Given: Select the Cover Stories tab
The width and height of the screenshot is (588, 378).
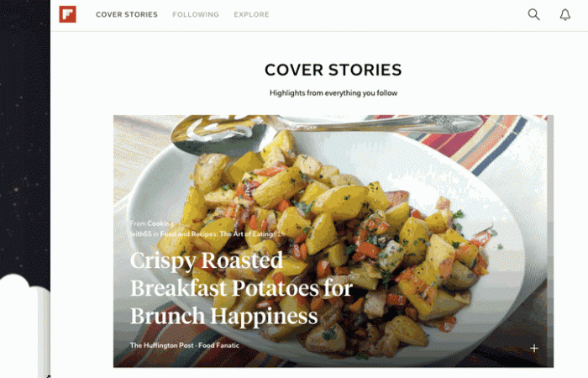Looking at the screenshot, I should click(126, 14).
